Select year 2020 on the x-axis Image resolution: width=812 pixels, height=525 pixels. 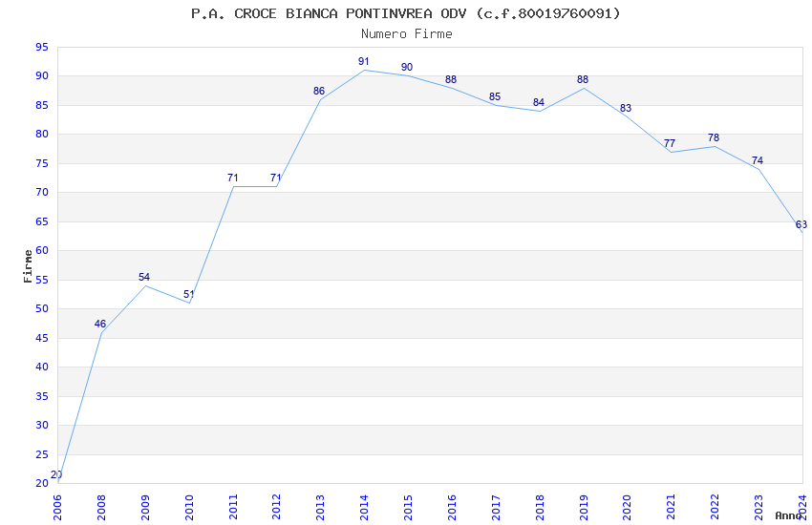coord(627,507)
